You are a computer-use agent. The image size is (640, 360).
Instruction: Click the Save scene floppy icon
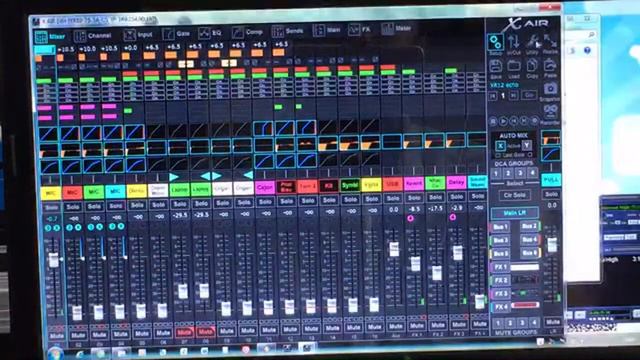click(x=496, y=67)
